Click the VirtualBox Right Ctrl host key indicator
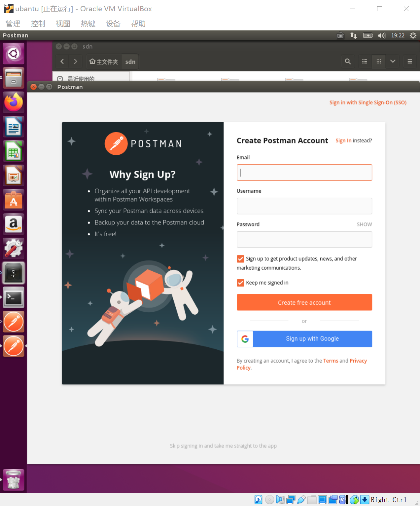 (x=389, y=500)
